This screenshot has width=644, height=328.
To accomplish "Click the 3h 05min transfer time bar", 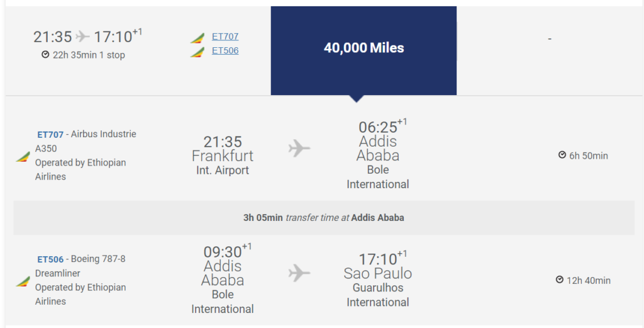I will [x=324, y=218].
